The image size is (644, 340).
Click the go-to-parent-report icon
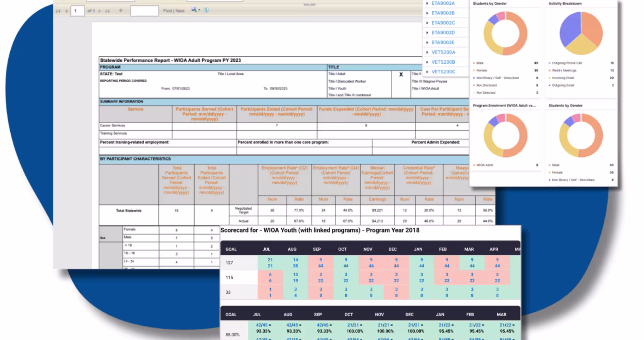pyautogui.click(x=121, y=10)
